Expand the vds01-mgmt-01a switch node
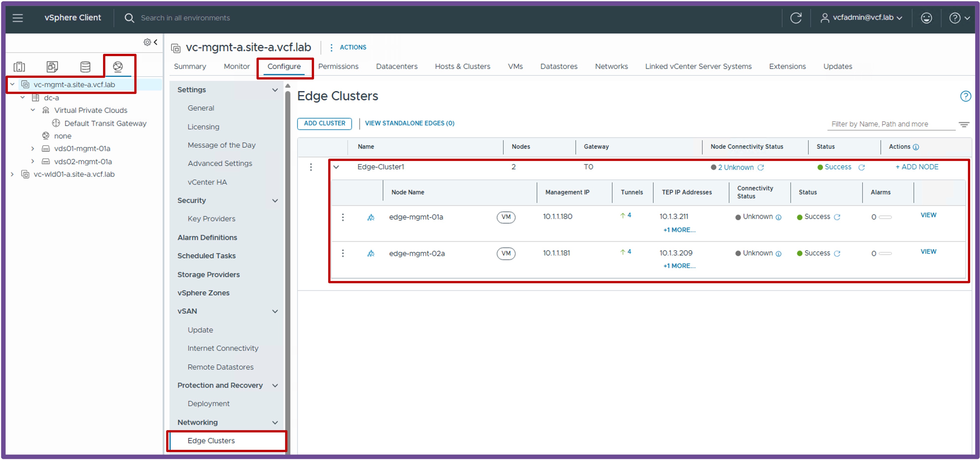980x460 pixels. (33, 148)
